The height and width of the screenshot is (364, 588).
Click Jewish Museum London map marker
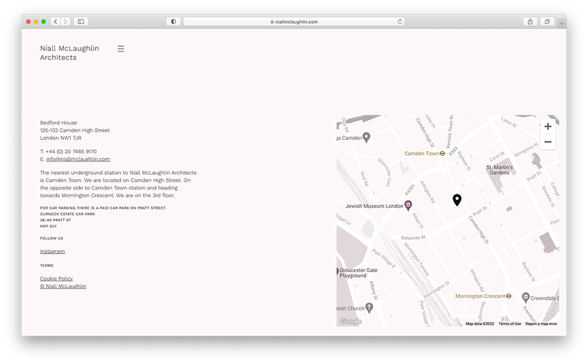coord(408,205)
